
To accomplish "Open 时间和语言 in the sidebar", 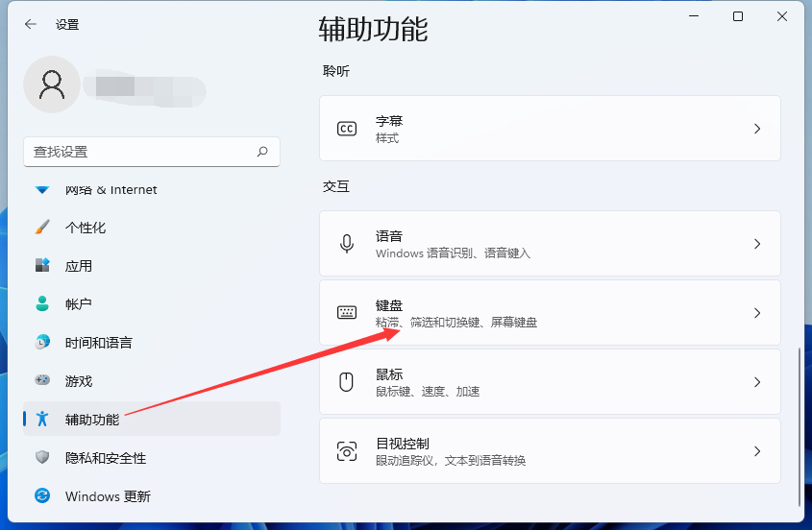I will tap(98, 343).
